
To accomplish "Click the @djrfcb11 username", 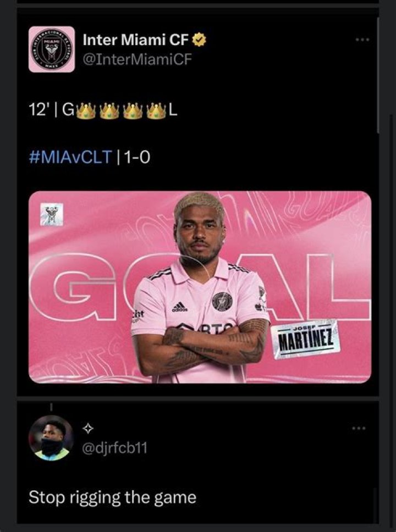I will [x=114, y=448].
